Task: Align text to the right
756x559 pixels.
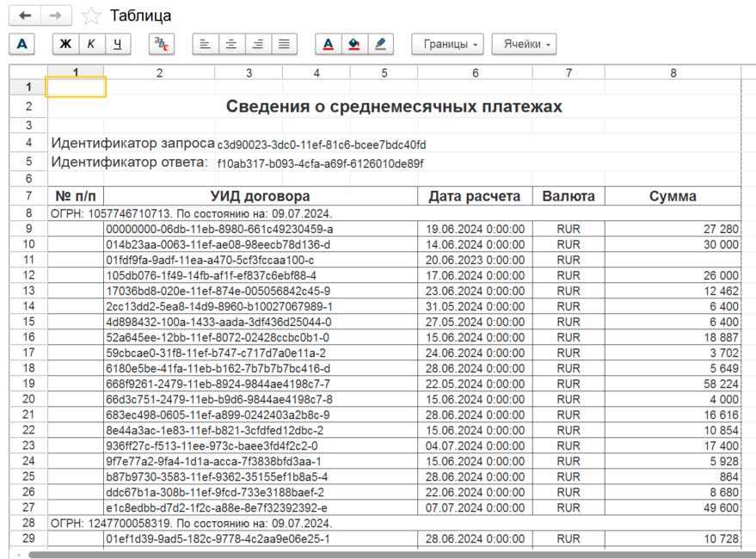Action: click(258, 45)
